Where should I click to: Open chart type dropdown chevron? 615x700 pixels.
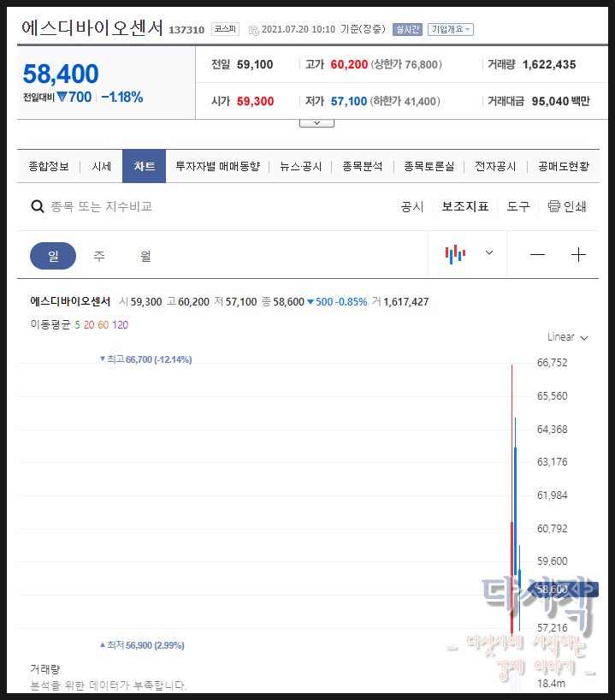coord(489,252)
